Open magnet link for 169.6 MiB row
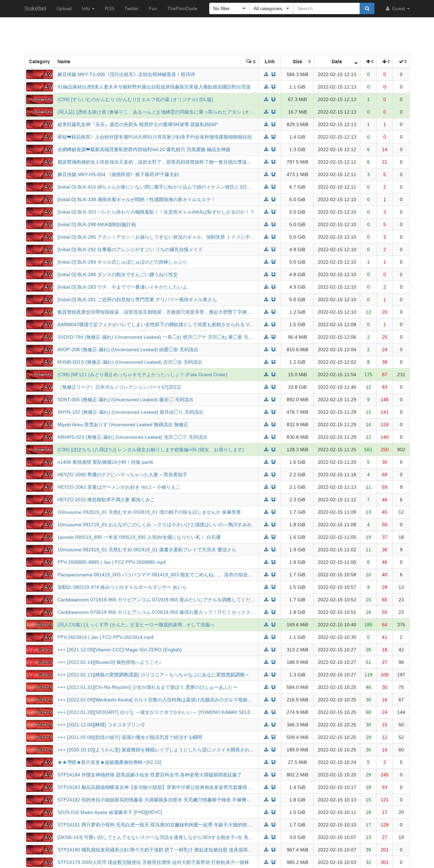The width and height of the screenshot is (434, 868). click(x=273, y=625)
